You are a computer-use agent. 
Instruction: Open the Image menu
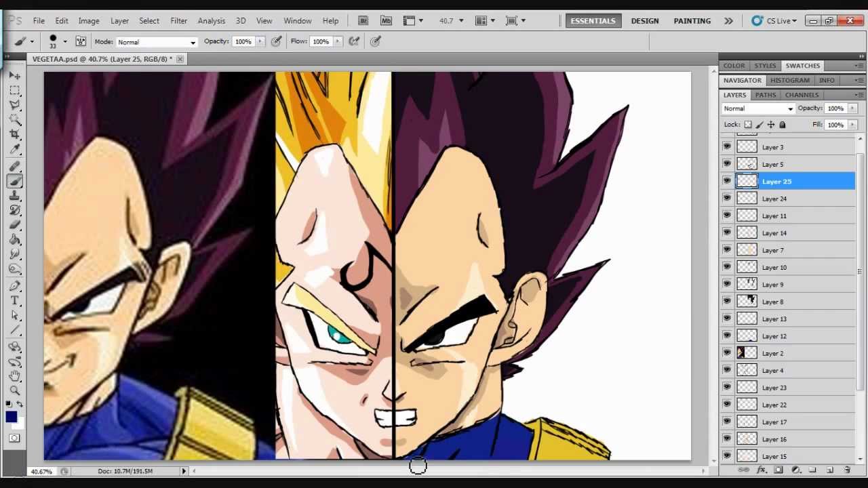(x=89, y=21)
